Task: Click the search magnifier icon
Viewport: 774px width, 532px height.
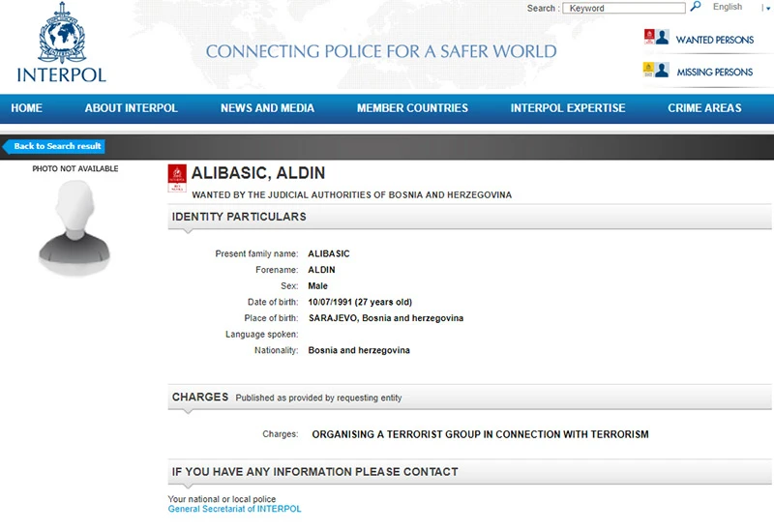Action: point(695,7)
